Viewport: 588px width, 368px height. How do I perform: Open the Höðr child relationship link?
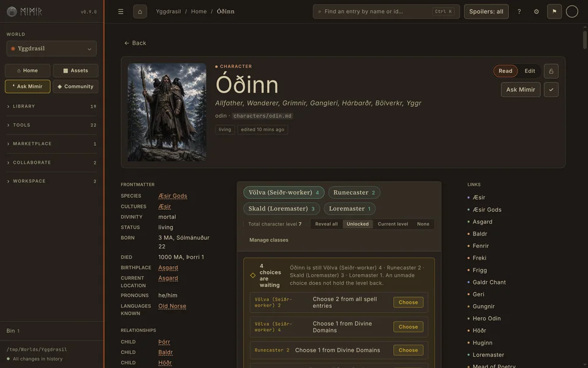click(165, 363)
